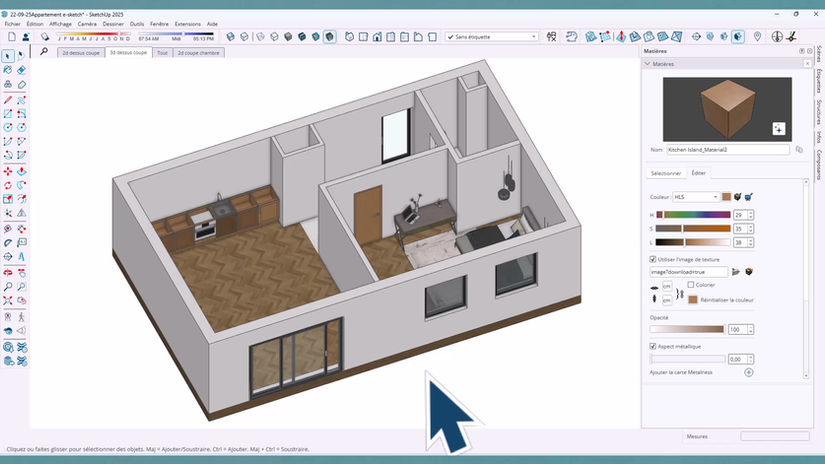Image resolution: width=825 pixels, height=464 pixels.
Task: Create new material from preview button
Action: pyautogui.click(x=779, y=129)
